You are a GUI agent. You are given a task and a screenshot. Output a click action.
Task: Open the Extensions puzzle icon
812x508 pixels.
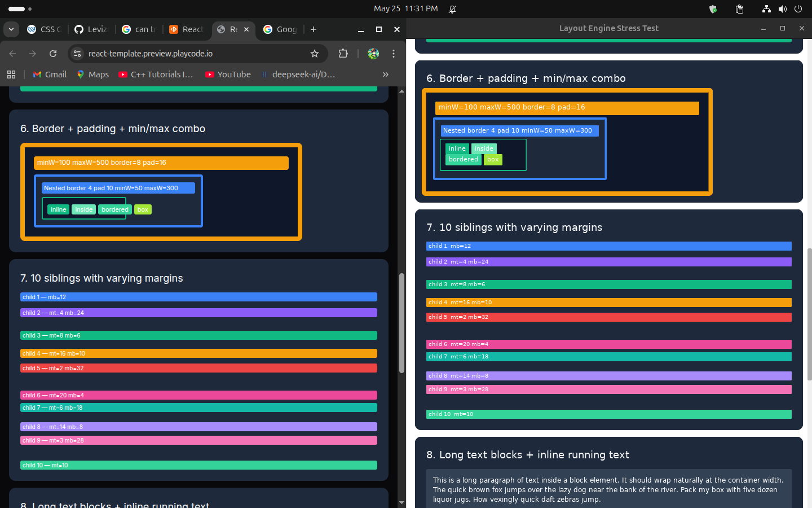click(x=343, y=54)
